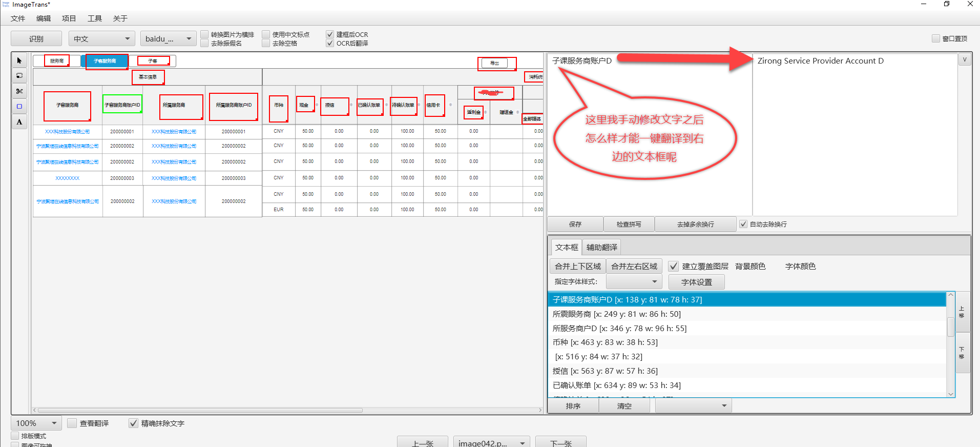The height and width of the screenshot is (447, 980).
Task: Toggle 转换图片为横排 checkbox
Action: (204, 34)
